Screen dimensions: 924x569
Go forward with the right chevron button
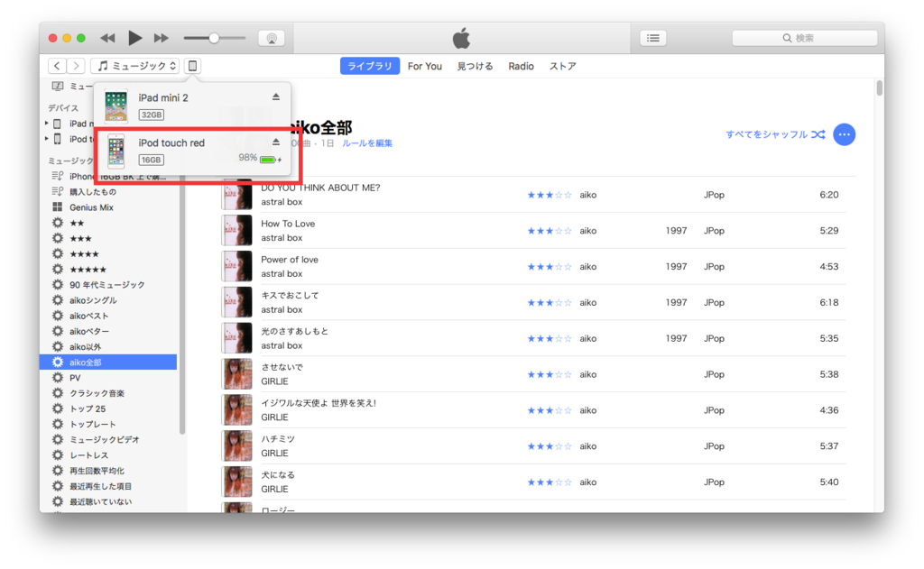point(76,66)
